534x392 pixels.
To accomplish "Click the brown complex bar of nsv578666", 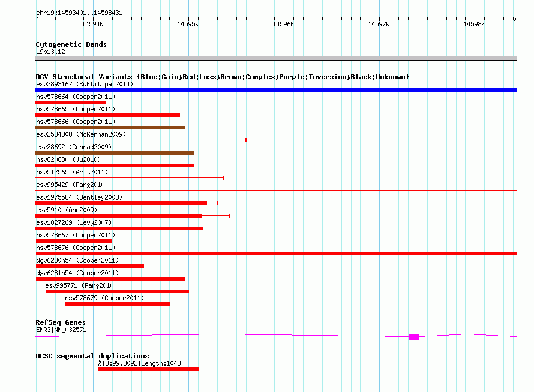I will (110, 128).
